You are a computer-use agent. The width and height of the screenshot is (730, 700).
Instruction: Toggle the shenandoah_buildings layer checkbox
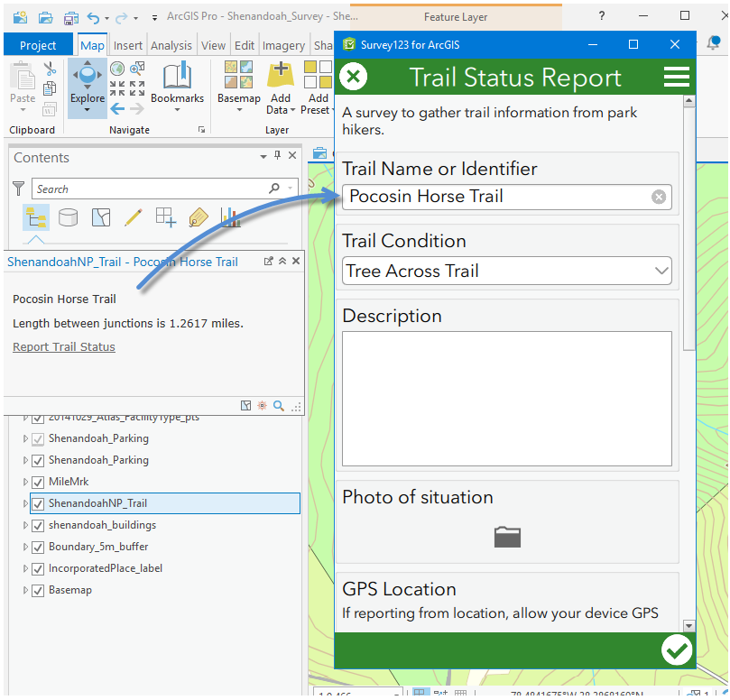pos(38,526)
